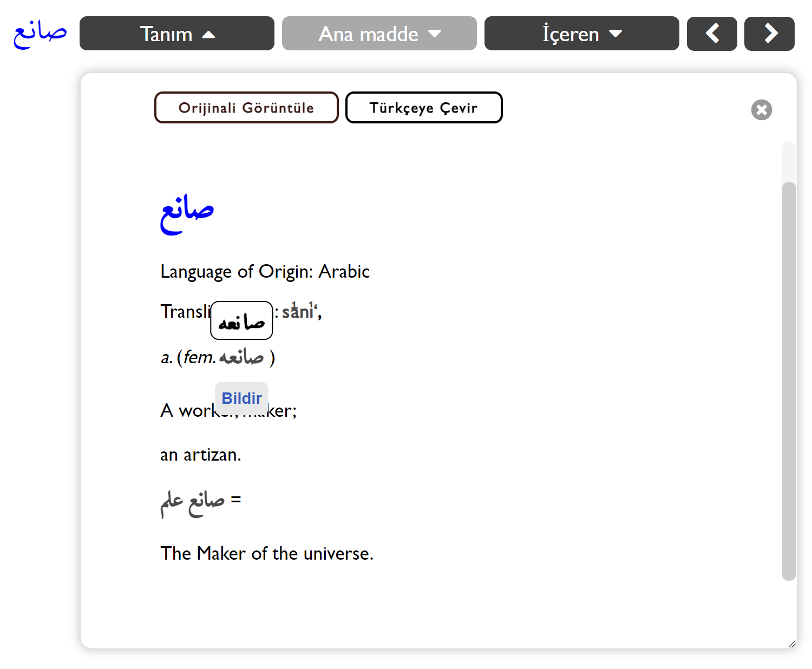
Task: Click the boxed Arabic tooltip popup
Action: pyautogui.click(x=241, y=321)
